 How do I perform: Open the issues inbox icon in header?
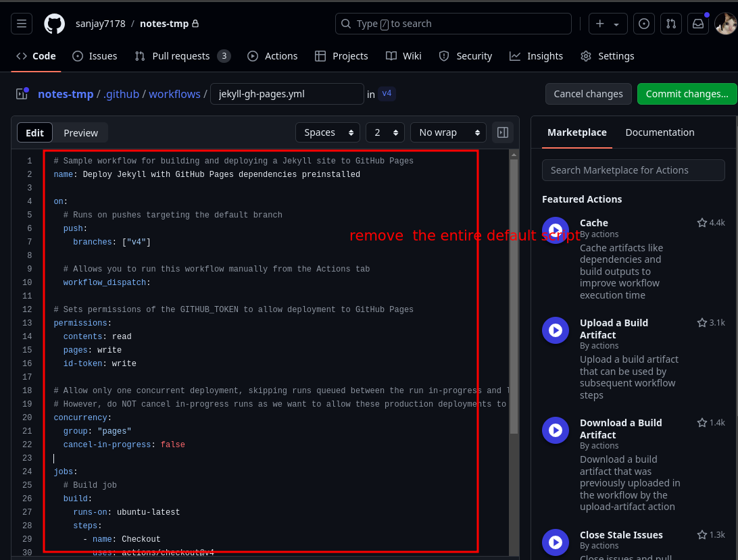click(x=644, y=24)
